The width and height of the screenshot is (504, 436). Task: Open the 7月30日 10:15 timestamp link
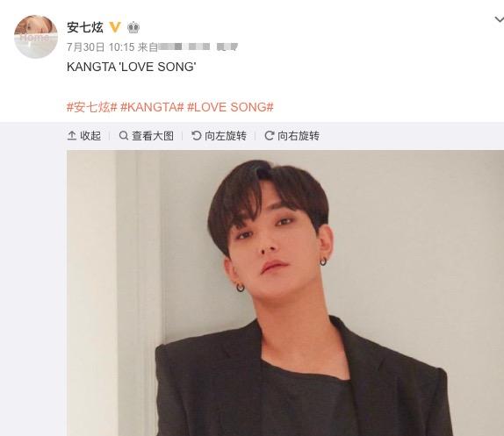pos(101,47)
